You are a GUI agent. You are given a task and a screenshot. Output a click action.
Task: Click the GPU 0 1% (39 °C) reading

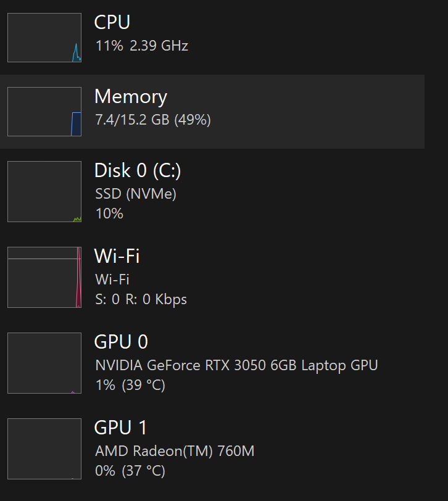[x=130, y=385]
